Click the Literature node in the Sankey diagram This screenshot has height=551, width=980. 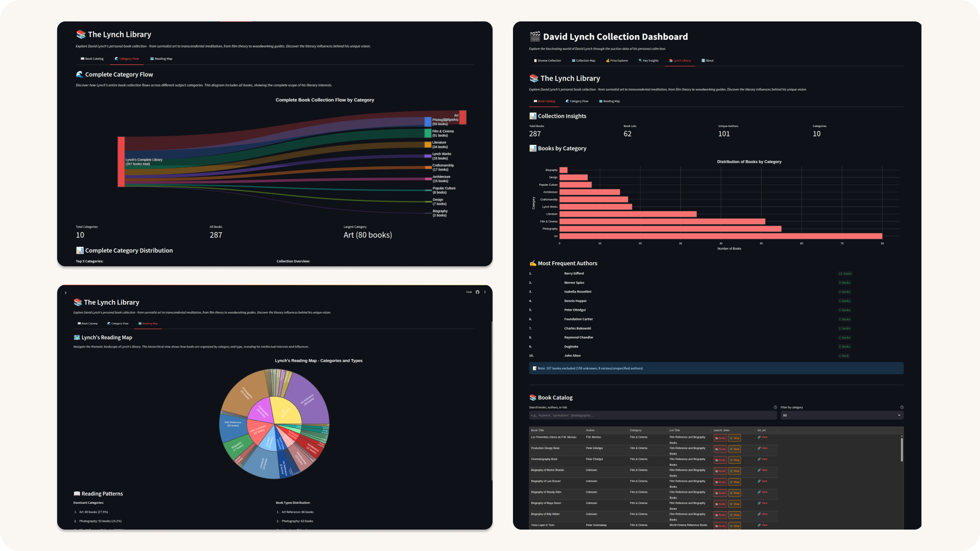tap(428, 145)
